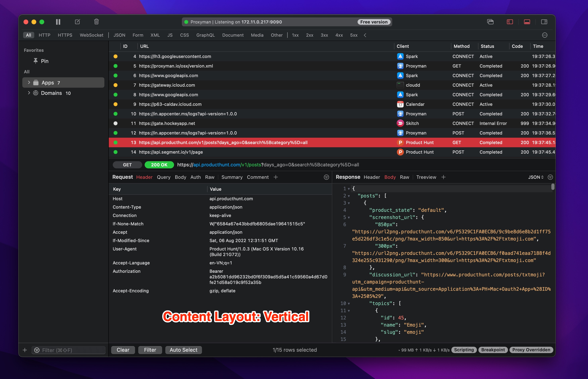The width and height of the screenshot is (588, 379).
Task: Expand the Domains group in sidebar
Action: pyautogui.click(x=29, y=93)
